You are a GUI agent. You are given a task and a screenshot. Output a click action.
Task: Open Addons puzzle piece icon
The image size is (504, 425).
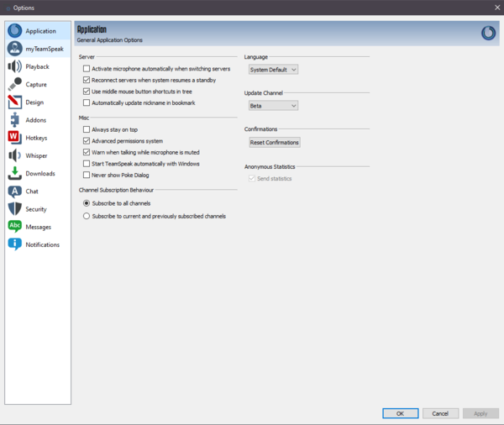point(15,120)
